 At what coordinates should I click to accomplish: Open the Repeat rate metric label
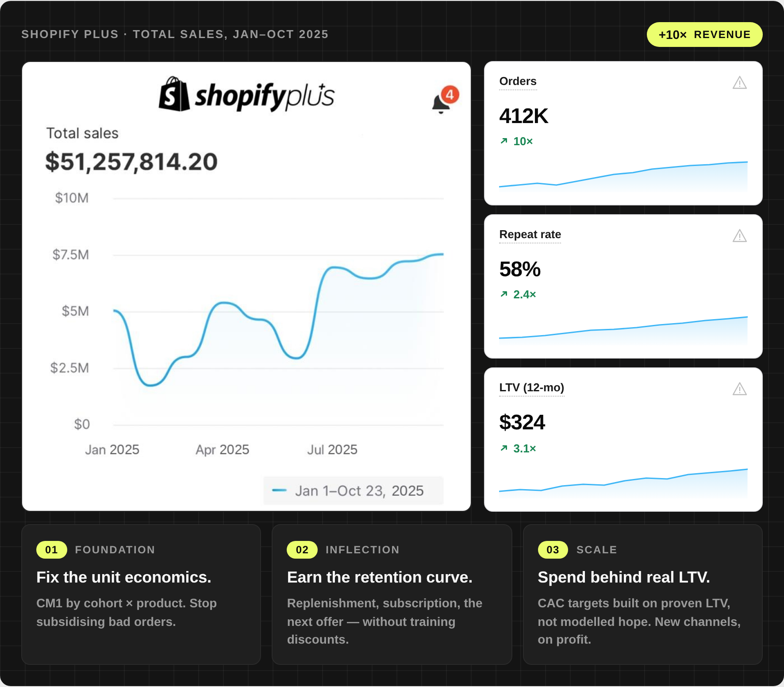(x=530, y=235)
